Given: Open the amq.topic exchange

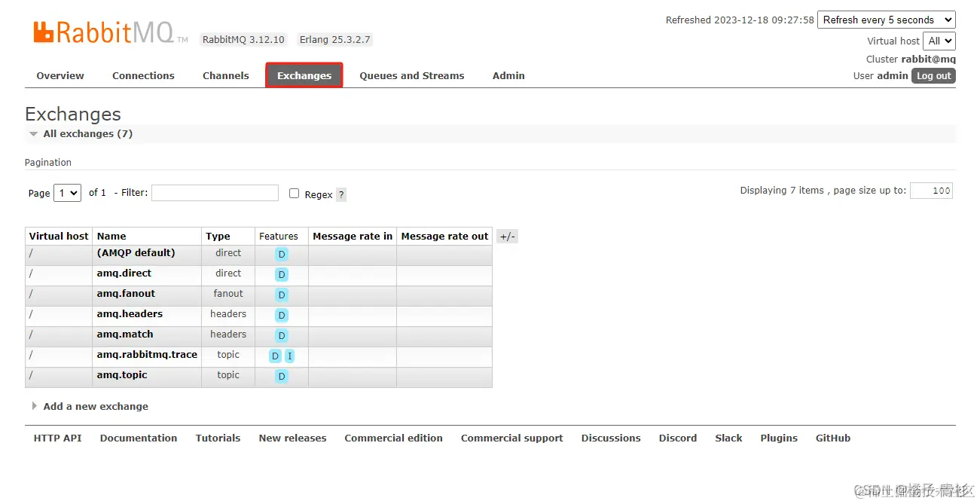Looking at the screenshot, I should (122, 375).
